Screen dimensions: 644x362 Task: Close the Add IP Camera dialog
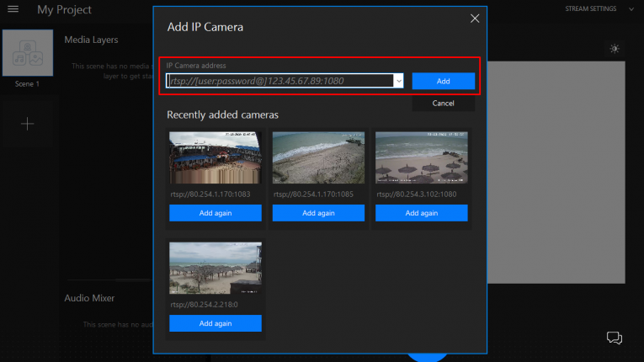tap(475, 19)
